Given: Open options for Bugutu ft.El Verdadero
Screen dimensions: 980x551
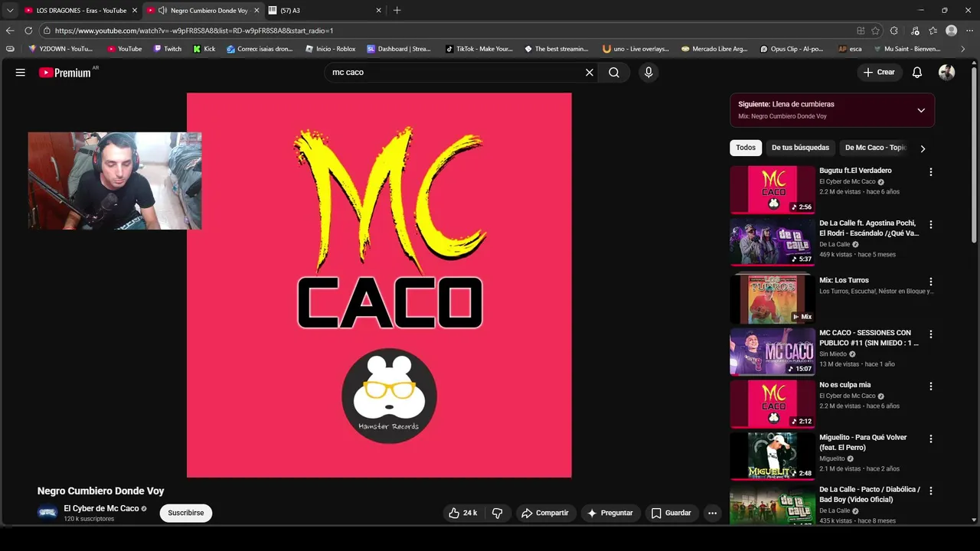Looking at the screenshot, I should click(x=931, y=172).
